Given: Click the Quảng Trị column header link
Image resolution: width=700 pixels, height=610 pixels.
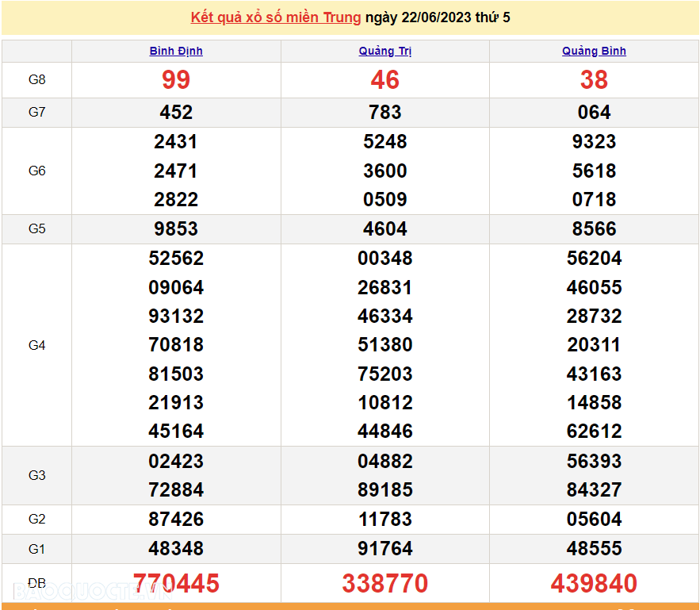Looking at the screenshot, I should [384, 51].
